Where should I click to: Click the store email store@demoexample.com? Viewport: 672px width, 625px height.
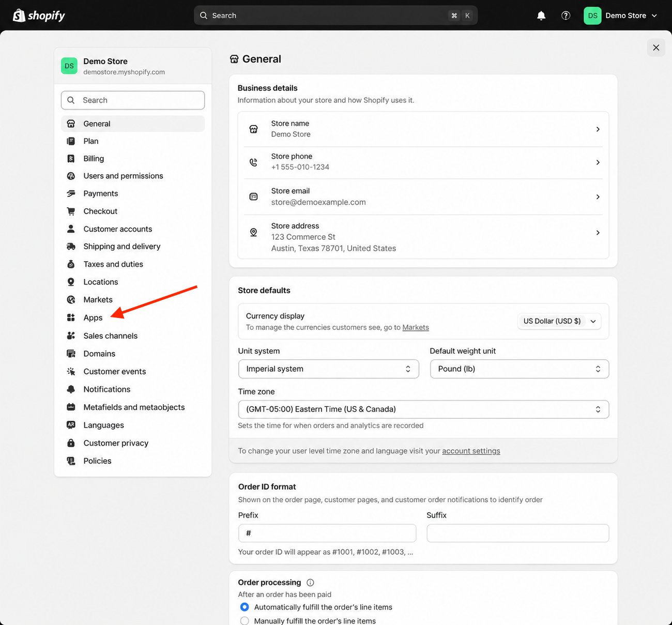pyautogui.click(x=318, y=202)
